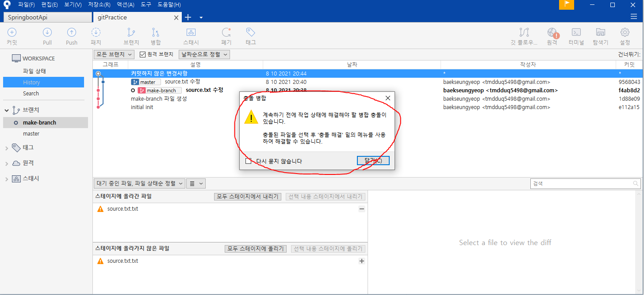Click the master branch label in commit graph

[146, 82]
